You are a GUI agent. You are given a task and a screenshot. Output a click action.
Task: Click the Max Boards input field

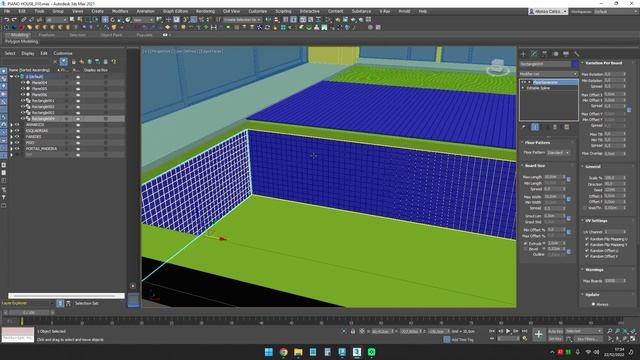pos(614,281)
